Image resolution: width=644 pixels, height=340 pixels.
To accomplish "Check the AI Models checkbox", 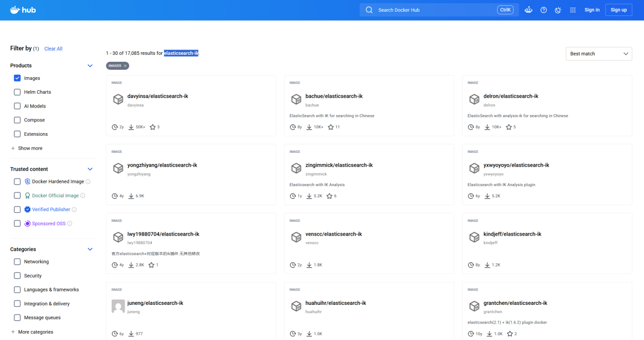I will (17, 106).
